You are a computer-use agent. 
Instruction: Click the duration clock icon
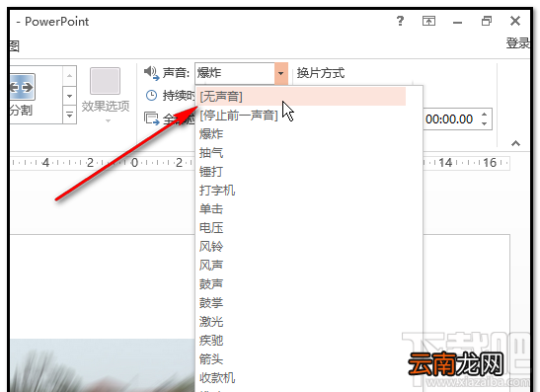coord(151,96)
